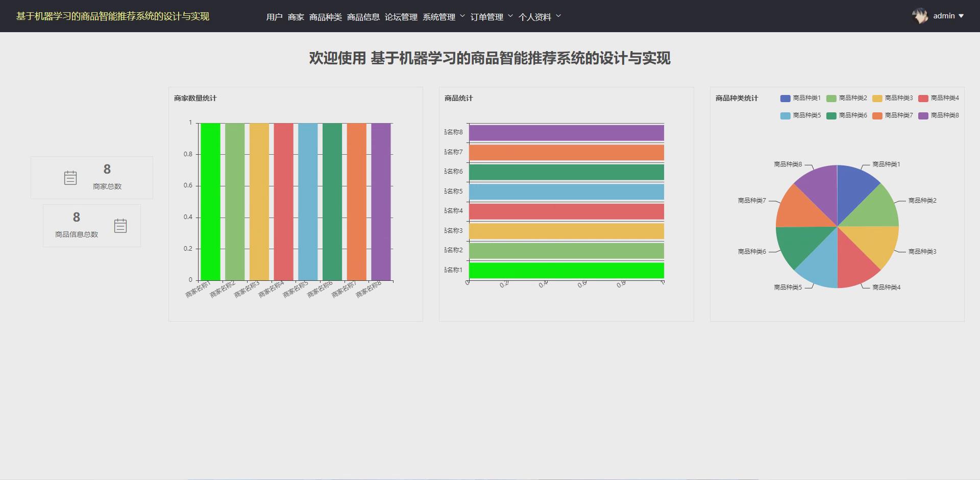The height and width of the screenshot is (480, 980).
Task: Click the red 名称4 horizontal bar
Action: tap(567, 211)
